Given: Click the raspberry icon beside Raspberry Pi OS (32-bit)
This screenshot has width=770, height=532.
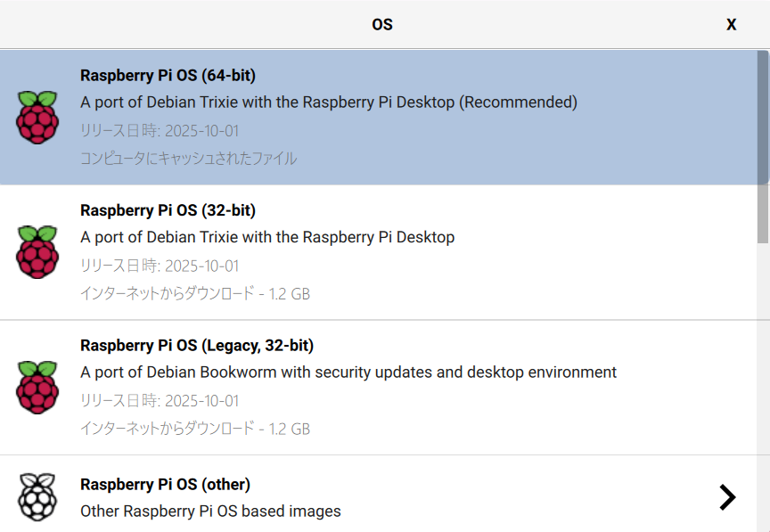Looking at the screenshot, I should [x=37, y=252].
